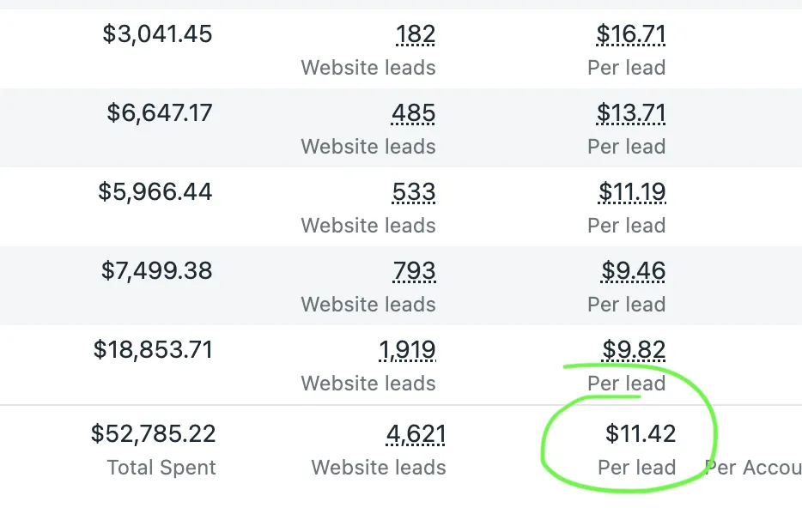This screenshot has height=532, width=802.
Task: Select the $5,966.44 spend cell
Action: 155,192
